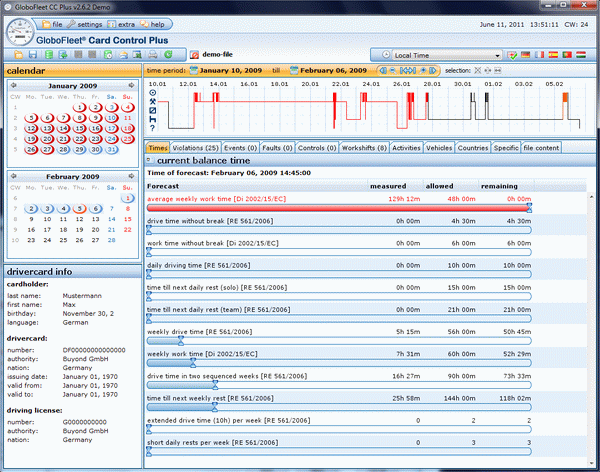This screenshot has width=600, height=472.
Task: Click the zoom-to-selection crosshair icon
Action: [488, 70]
